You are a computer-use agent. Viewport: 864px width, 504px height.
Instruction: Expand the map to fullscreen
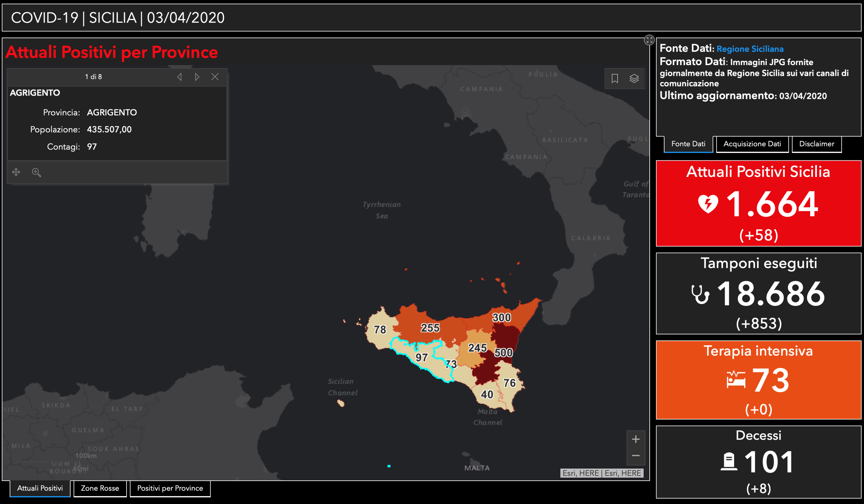(x=649, y=40)
